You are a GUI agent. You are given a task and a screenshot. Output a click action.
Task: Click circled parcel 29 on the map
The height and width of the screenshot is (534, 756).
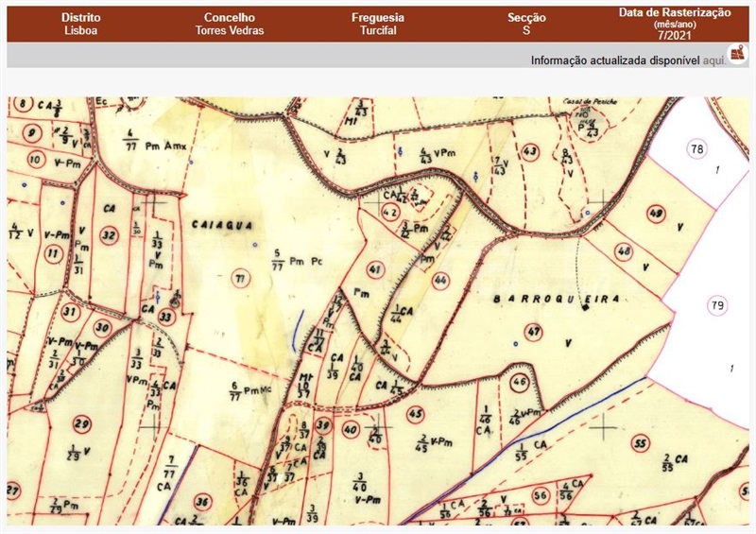click(83, 424)
